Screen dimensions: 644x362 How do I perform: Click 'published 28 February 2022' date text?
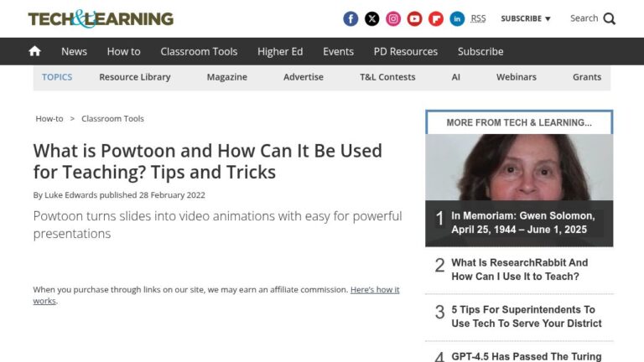tap(152, 195)
